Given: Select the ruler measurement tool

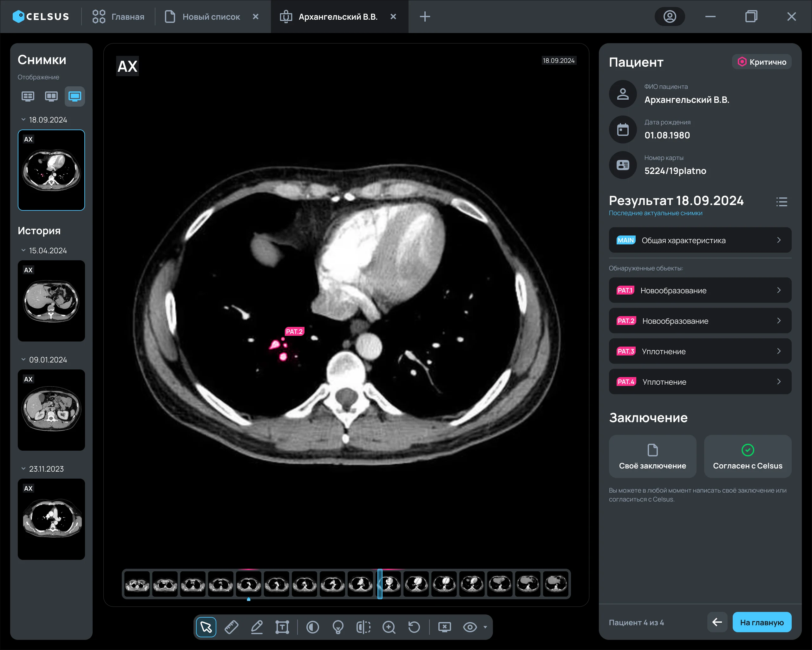Looking at the screenshot, I should coord(231,627).
